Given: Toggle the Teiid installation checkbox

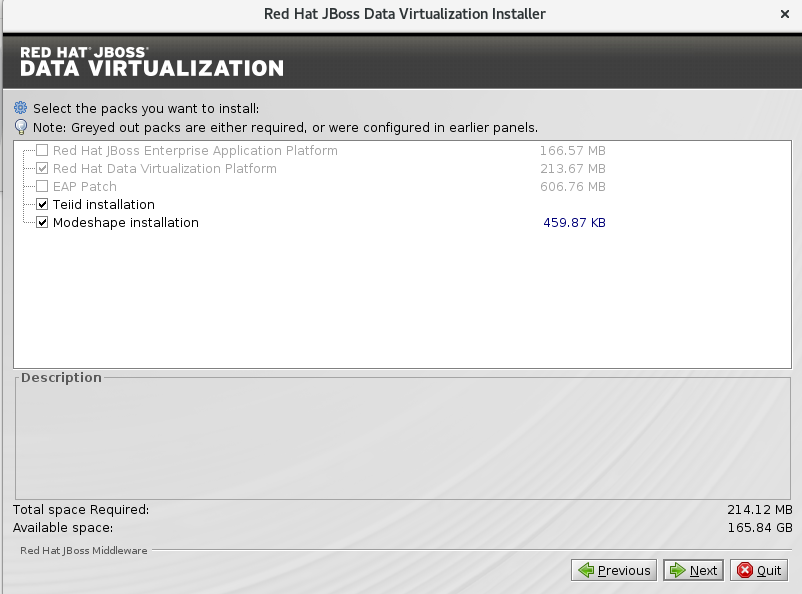Looking at the screenshot, I should pos(42,205).
